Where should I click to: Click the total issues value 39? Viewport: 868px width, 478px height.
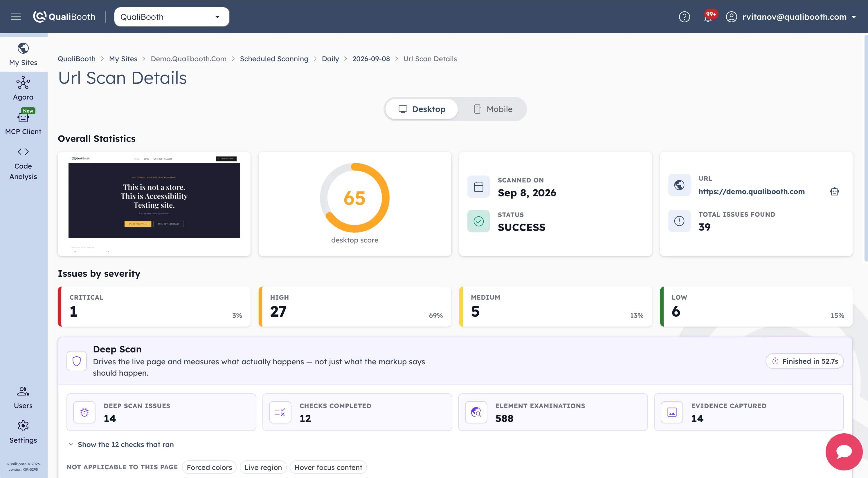[705, 227]
